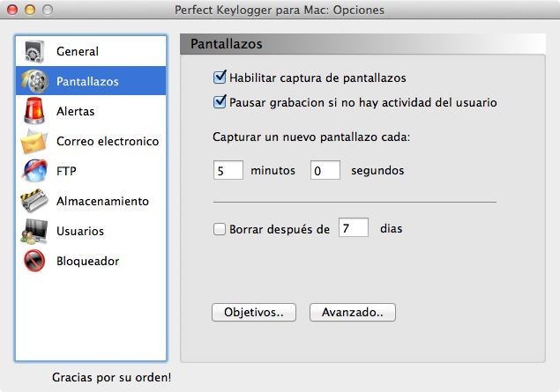The image size is (560, 392).
Task: Close the Opciones window with red button
Action: point(12,10)
